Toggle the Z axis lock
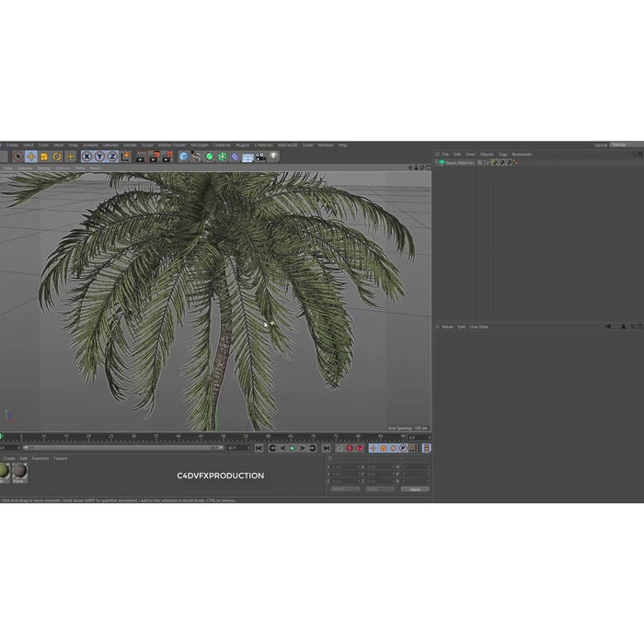The height and width of the screenshot is (644, 644). [112, 156]
